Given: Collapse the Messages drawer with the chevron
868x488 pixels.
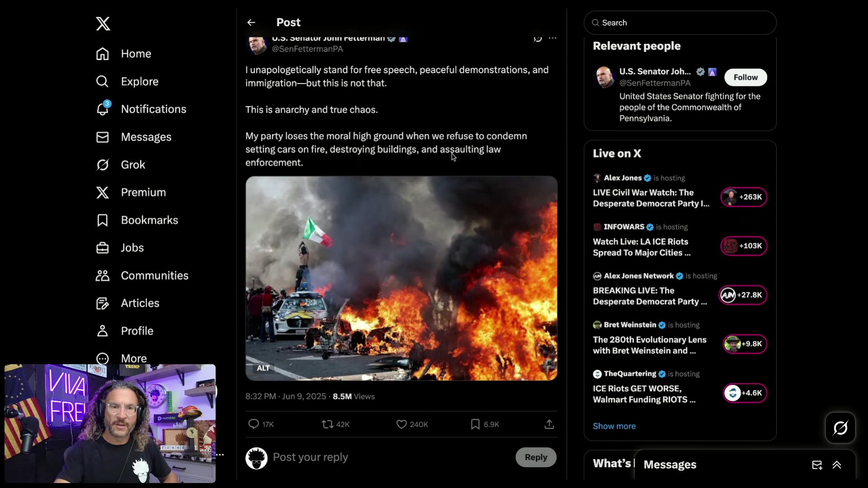Looking at the screenshot, I should 837,465.
